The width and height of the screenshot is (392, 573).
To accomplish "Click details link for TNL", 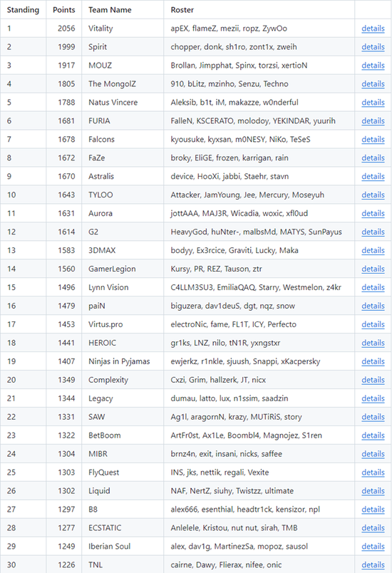I will pos(373,565).
